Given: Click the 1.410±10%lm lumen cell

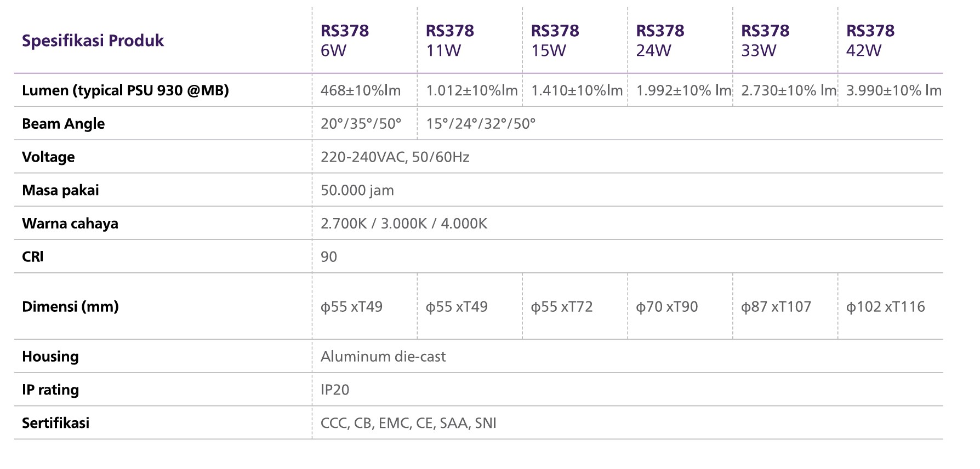Looking at the screenshot, I should (x=577, y=90).
